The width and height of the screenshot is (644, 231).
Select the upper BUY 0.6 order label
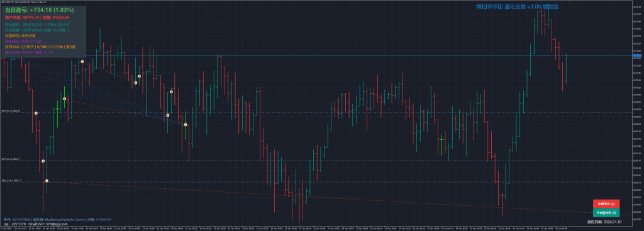pos(11,111)
